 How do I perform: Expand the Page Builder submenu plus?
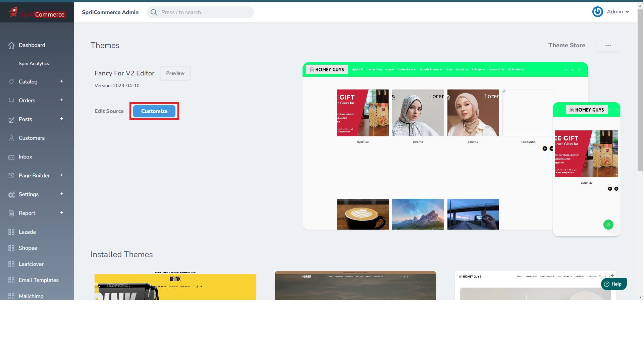62,175
